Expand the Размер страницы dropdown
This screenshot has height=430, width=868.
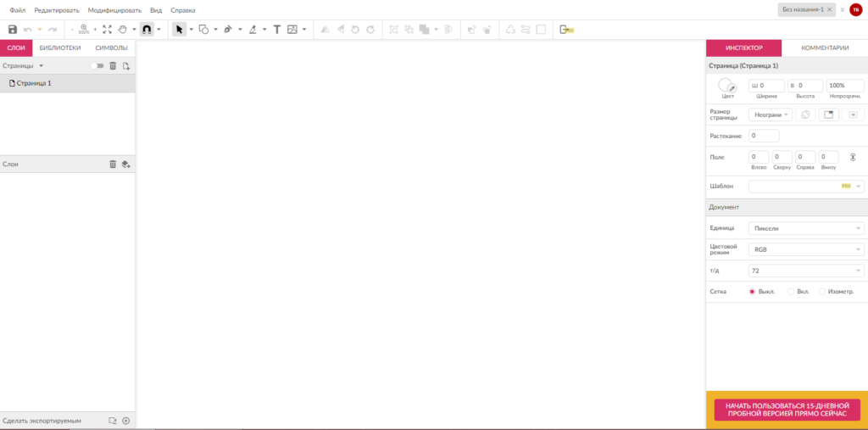770,114
